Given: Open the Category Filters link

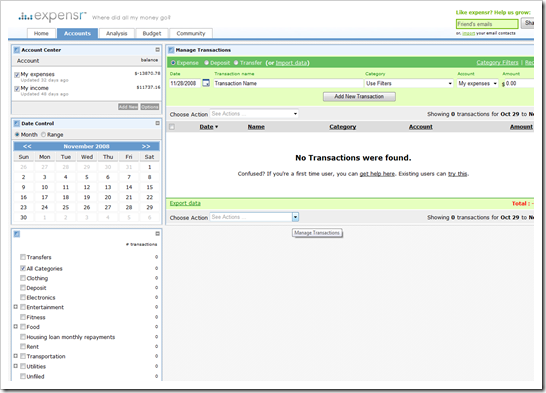Looking at the screenshot, I should 497,63.
